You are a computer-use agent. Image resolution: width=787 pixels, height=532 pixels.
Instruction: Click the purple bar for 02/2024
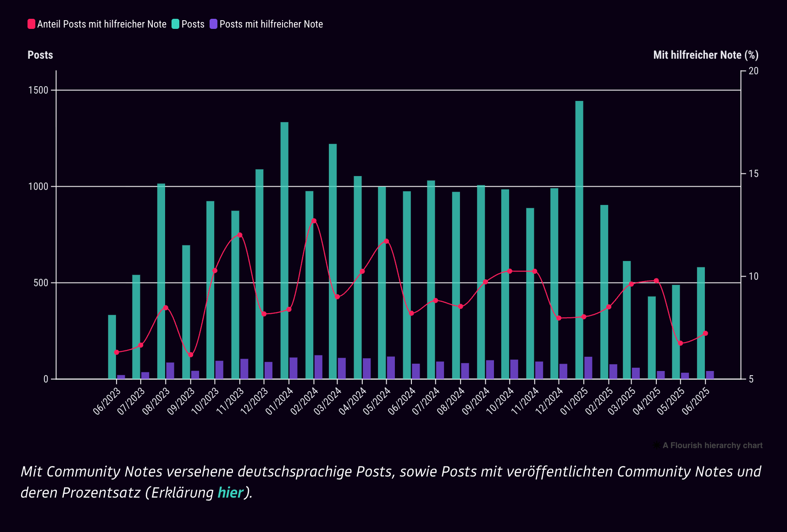(x=318, y=367)
